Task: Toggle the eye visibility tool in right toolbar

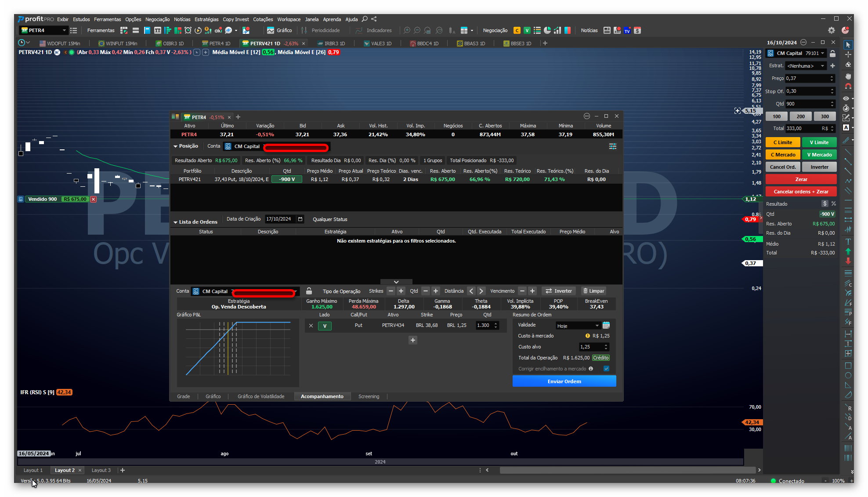Action: coord(846,98)
